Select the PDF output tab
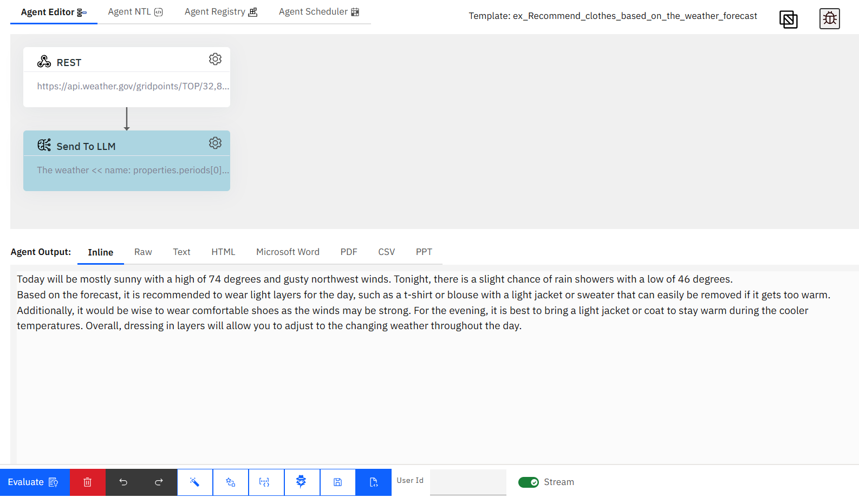Viewport: 859px width, 504px height. (x=349, y=252)
